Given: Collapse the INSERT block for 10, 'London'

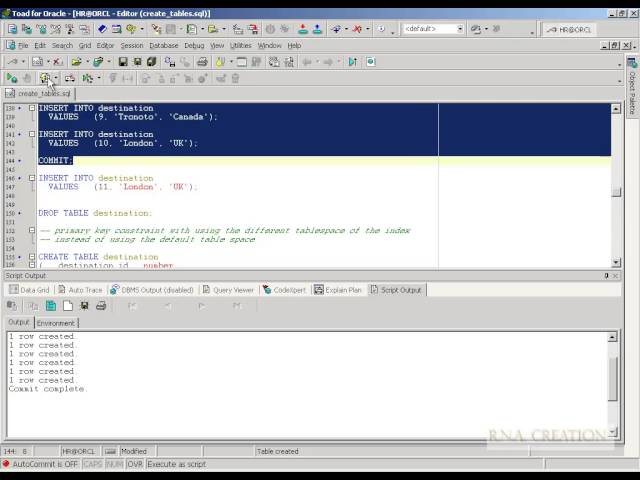Looking at the screenshot, I should (x=32, y=134).
